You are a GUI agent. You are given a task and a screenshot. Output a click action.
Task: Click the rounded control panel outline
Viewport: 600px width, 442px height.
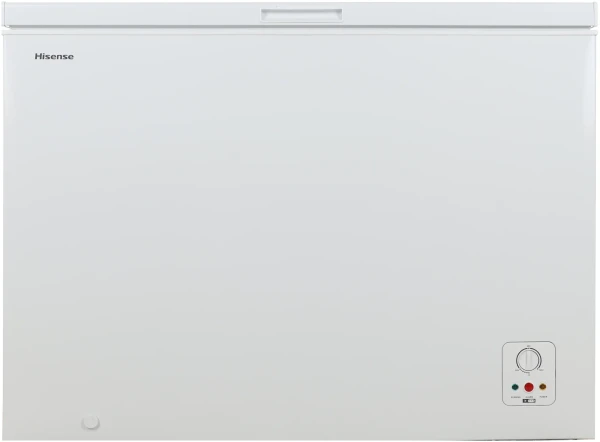coord(529,373)
